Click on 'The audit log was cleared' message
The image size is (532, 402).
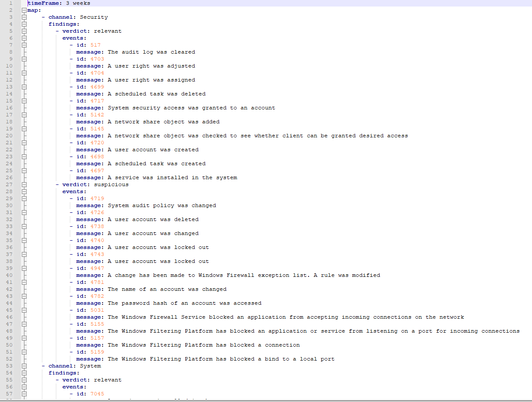(x=151, y=52)
